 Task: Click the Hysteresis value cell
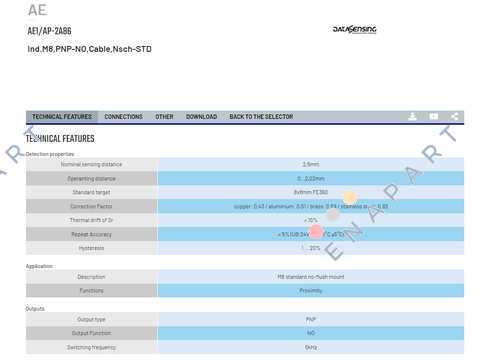coord(311,248)
